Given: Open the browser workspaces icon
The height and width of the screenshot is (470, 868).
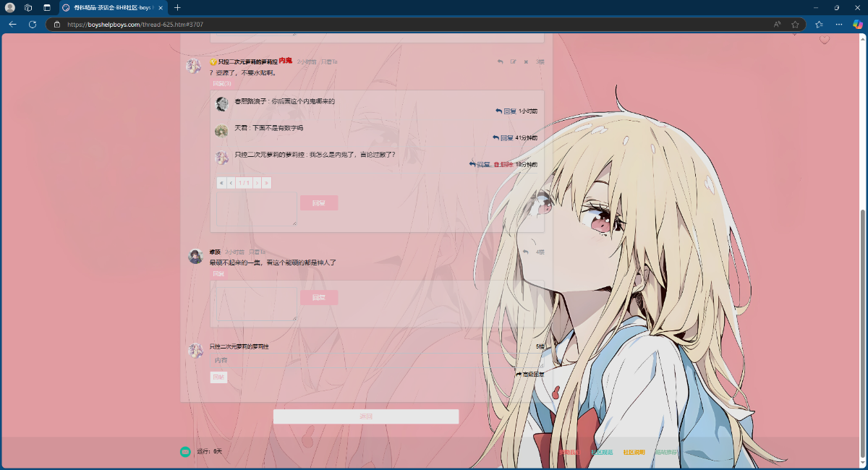Looking at the screenshot, I should 28,7.
